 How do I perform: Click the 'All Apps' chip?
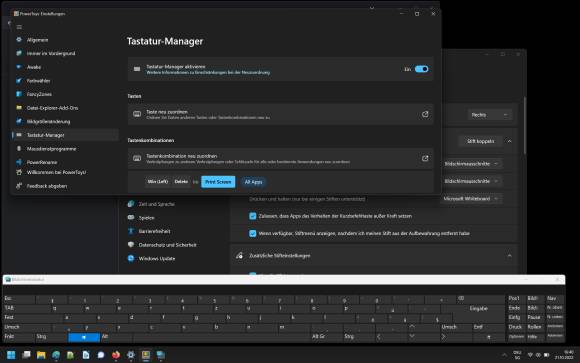click(253, 182)
